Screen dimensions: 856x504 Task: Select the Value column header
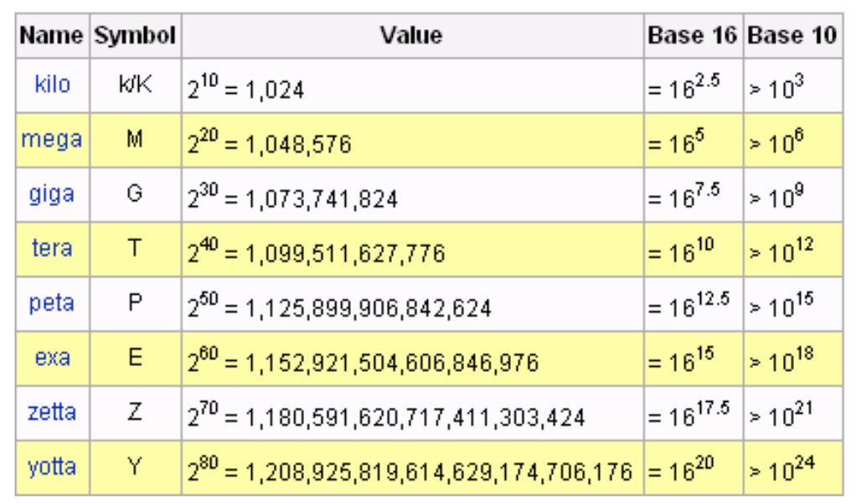point(411,36)
